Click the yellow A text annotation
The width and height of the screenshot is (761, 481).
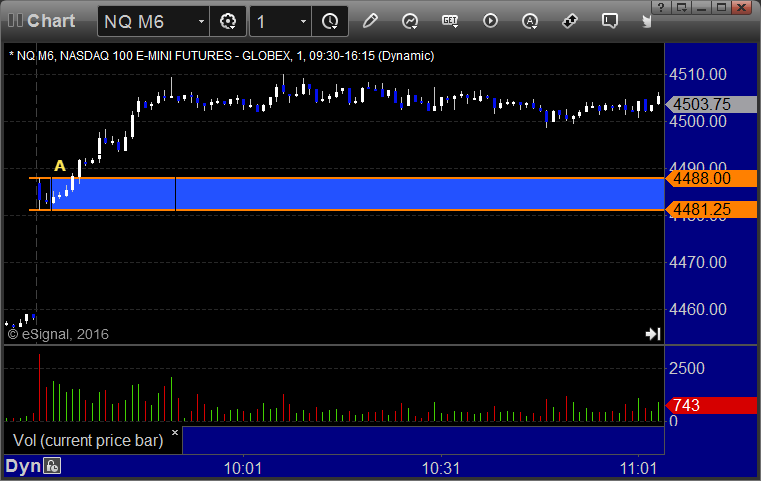pyautogui.click(x=60, y=166)
